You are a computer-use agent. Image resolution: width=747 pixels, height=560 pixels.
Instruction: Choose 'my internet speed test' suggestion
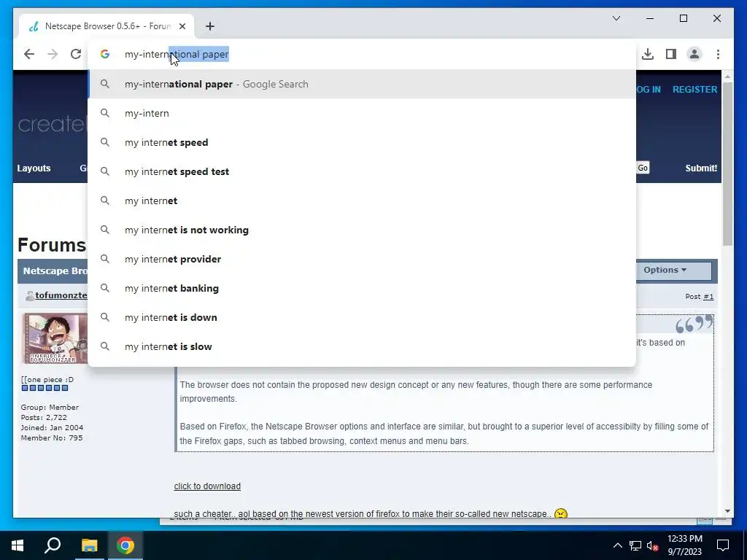pos(362,171)
